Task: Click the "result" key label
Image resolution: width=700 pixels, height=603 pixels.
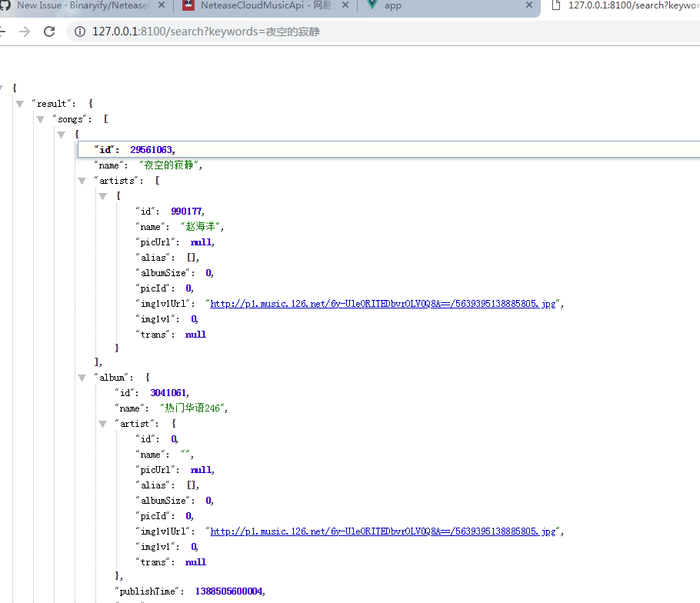Action: click(51, 104)
